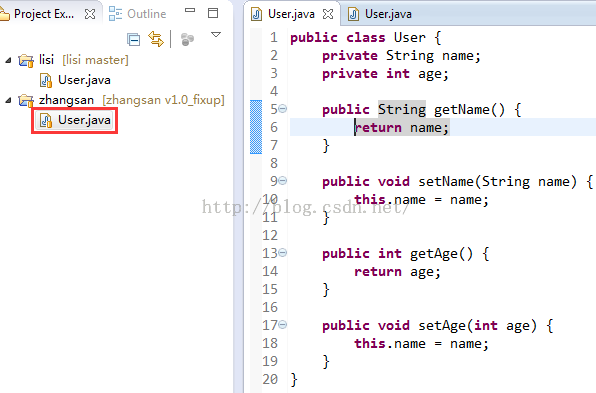Click 'this.name = name;' on line 10
The image size is (596, 393).
pos(421,200)
